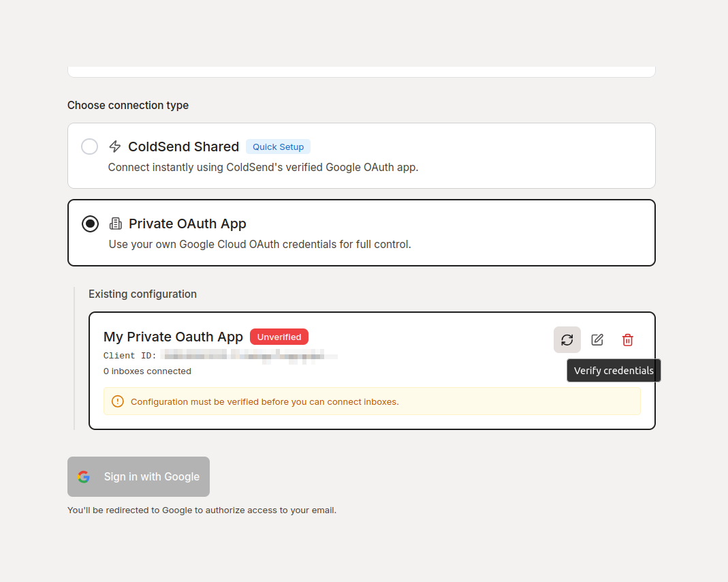Click the red Unverified status badge
Image resolution: width=728 pixels, height=582 pixels.
coord(279,337)
